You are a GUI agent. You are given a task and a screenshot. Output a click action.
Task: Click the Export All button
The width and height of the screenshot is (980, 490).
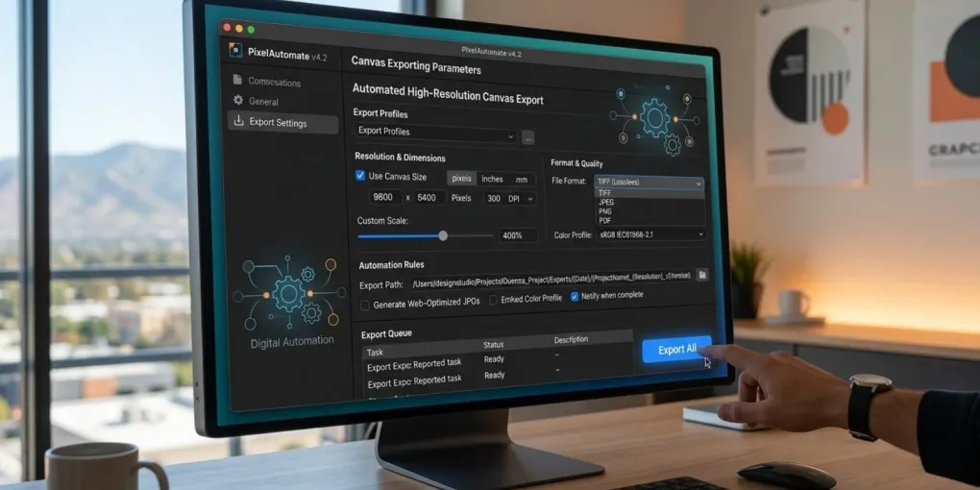676,350
